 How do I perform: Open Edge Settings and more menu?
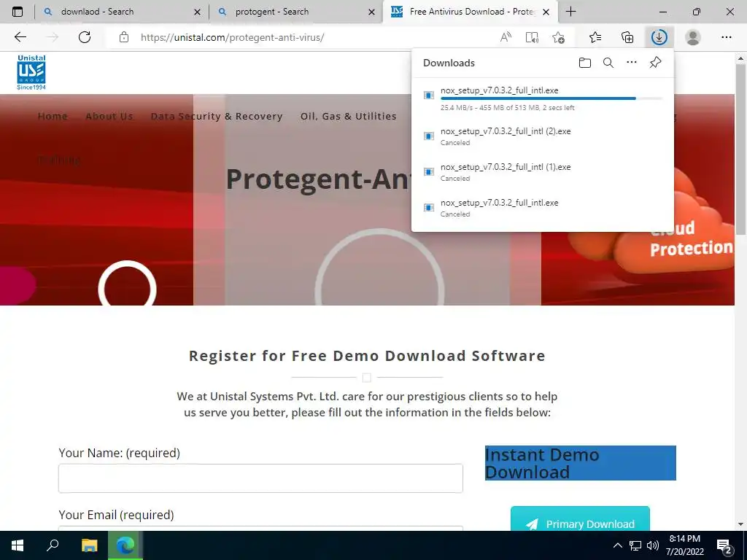point(726,37)
